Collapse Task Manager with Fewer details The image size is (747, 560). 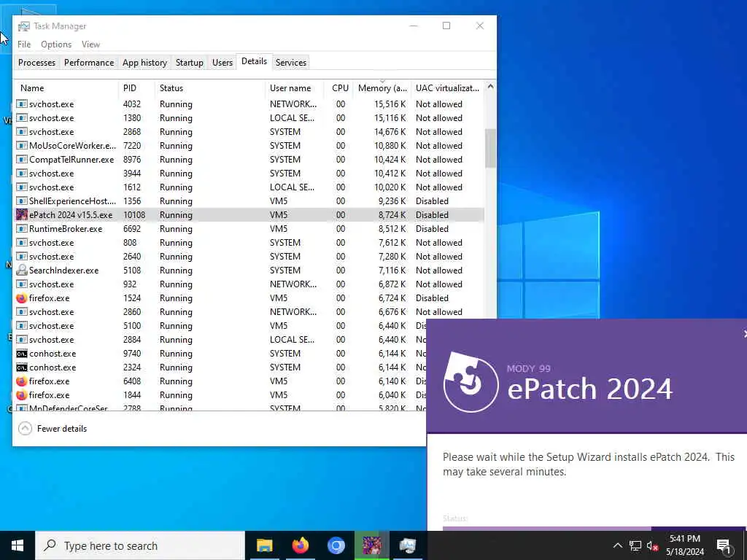53,429
